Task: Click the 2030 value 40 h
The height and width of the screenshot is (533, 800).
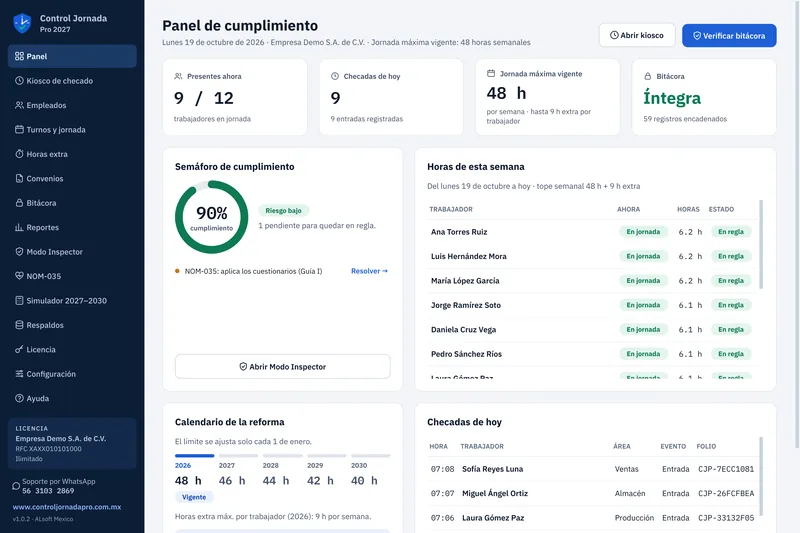Action: pos(364,480)
